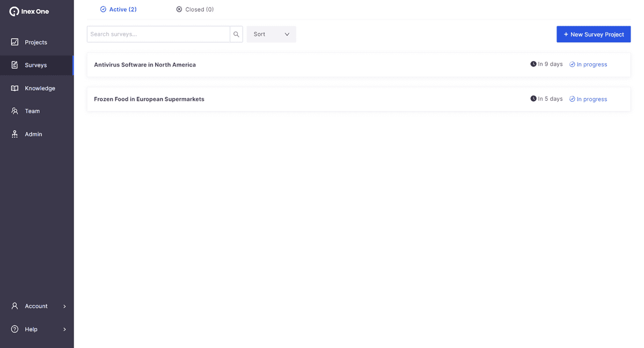Viewport: 644px width, 348px height.
Task: Click the clock icon on the Frozen Food row
Action: 532,99
